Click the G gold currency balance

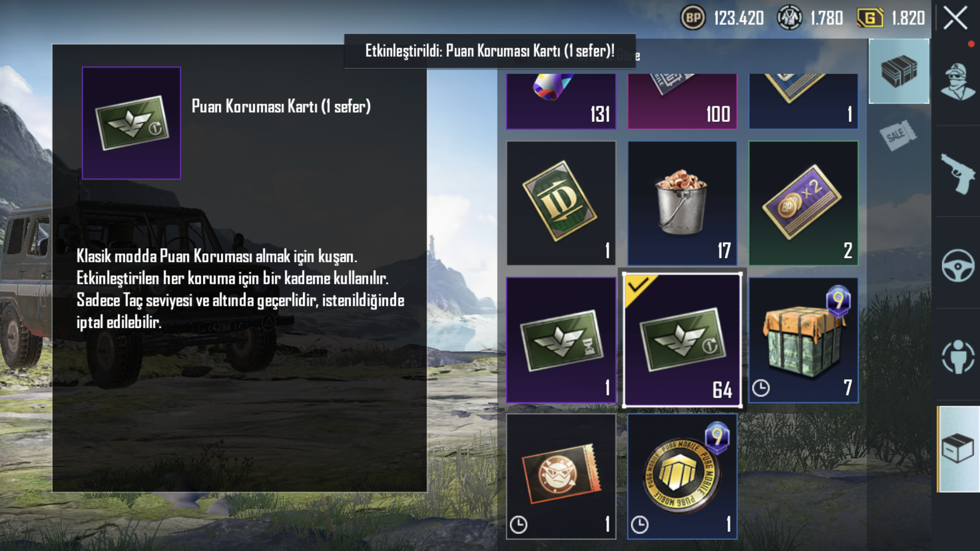[x=891, y=18]
